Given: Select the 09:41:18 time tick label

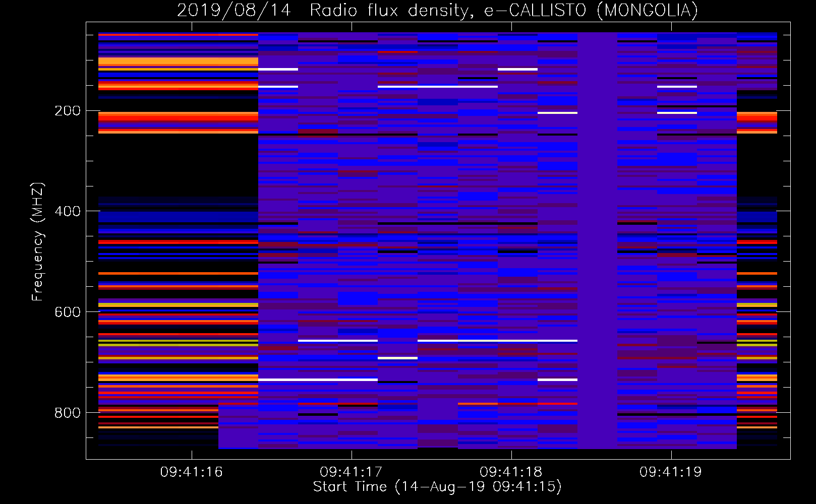Looking at the screenshot, I should coord(511,472).
